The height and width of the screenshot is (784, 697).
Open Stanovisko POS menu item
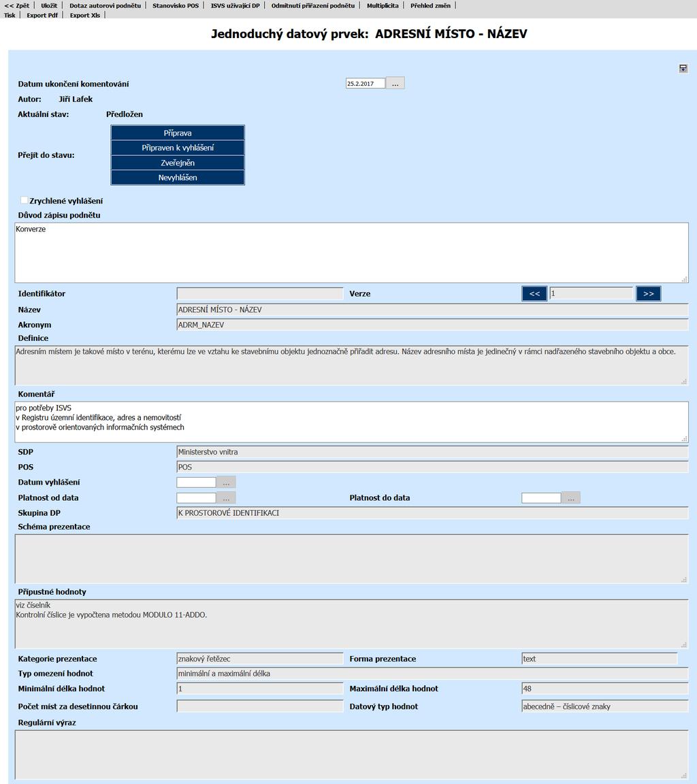176,5
